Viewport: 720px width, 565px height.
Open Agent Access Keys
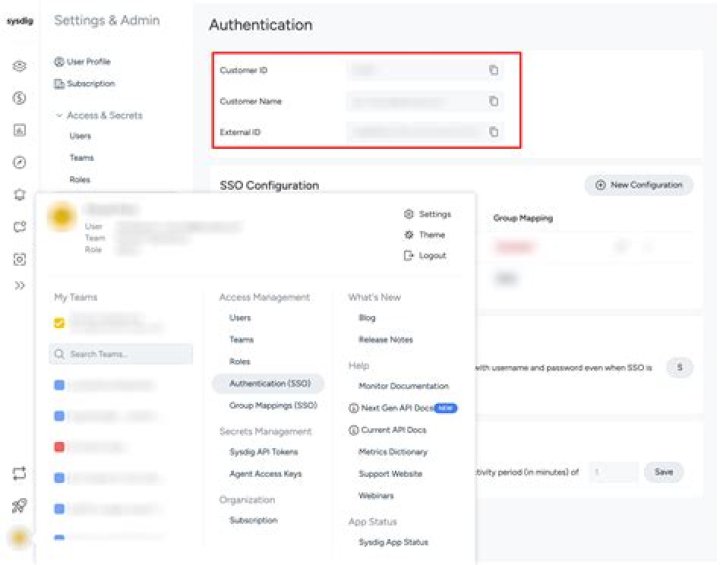coord(265,474)
